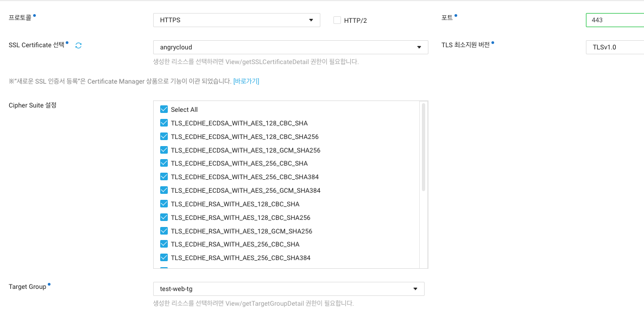Uncheck TLS_ECDHE_ECDSA_WITH_AES_128_CBC_SHA256 checkbox

coord(164,136)
